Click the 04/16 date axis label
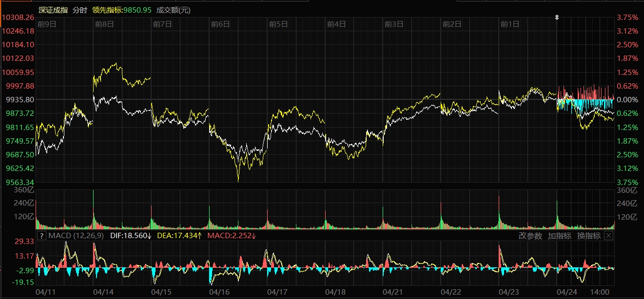 tap(219, 292)
